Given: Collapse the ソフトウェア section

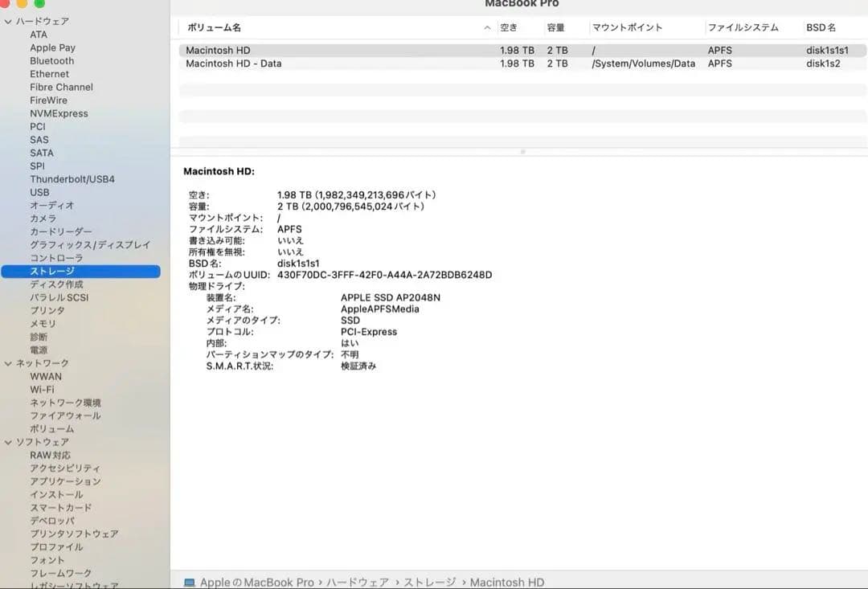Looking at the screenshot, I should point(7,442).
